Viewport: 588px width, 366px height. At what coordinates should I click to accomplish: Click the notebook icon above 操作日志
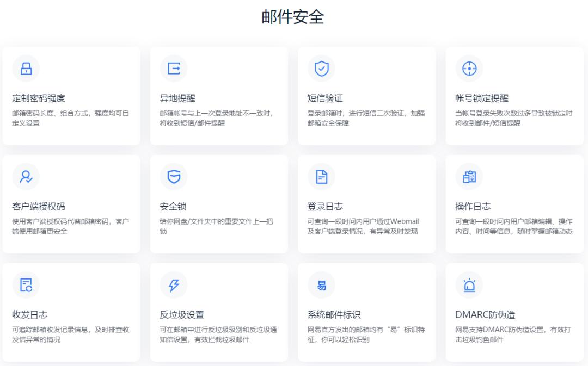click(x=469, y=176)
